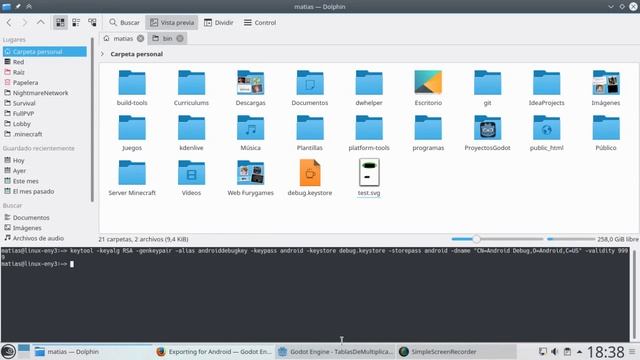This screenshot has height=360, width=640.
Task: Switch to Exporting for Android Firefox window
Action: (x=214, y=351)
